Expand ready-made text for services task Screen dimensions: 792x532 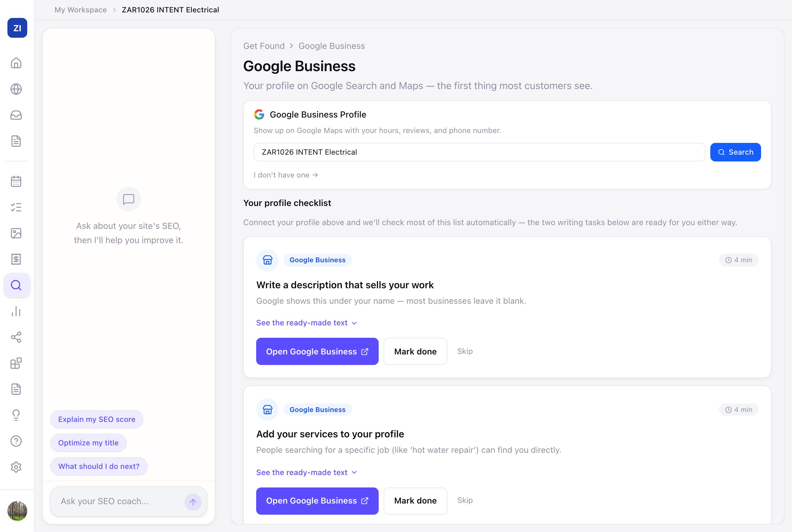tap(306, 472)
